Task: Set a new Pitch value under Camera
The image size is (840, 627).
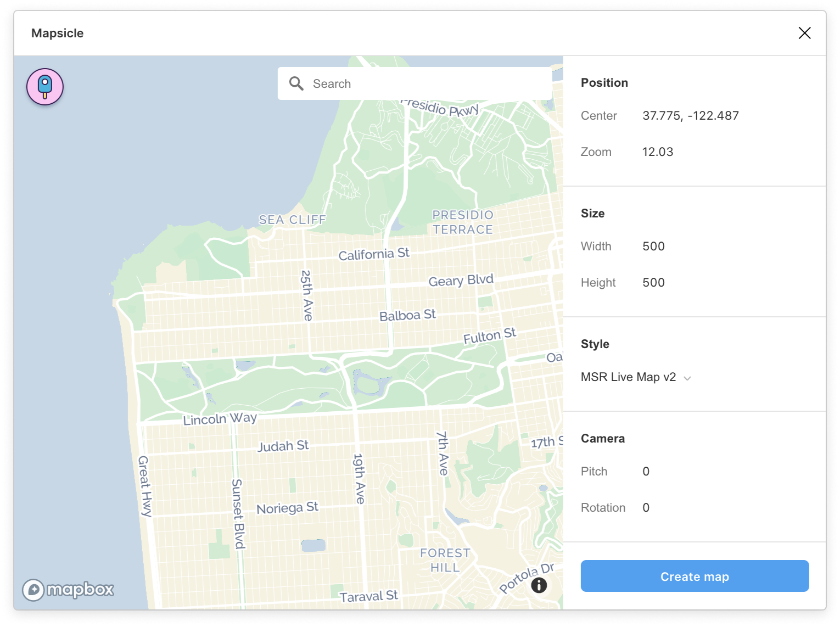Action: 646,471
